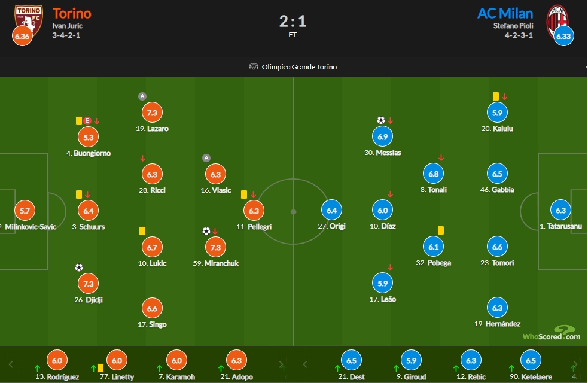The height and width of the screenshot is (383, 588).
Task: Show next Torino substitutes with right chevron
Action: [281, 364]
